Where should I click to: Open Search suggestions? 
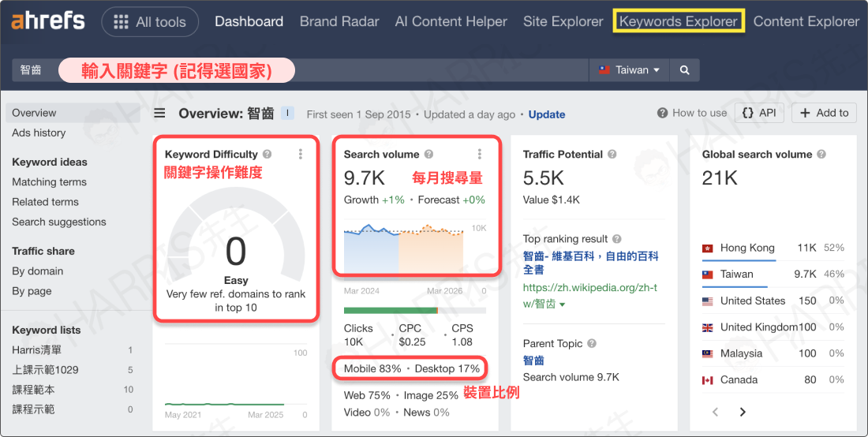click(59, 222)
